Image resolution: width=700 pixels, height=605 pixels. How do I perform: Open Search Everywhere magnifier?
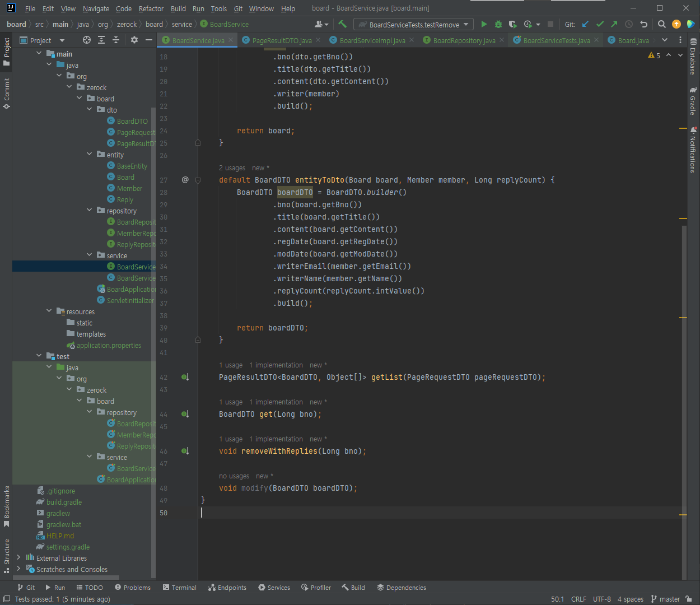[662, 24]
